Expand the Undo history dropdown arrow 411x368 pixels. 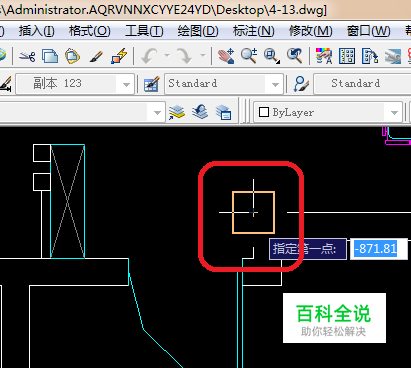click(167, 55)
